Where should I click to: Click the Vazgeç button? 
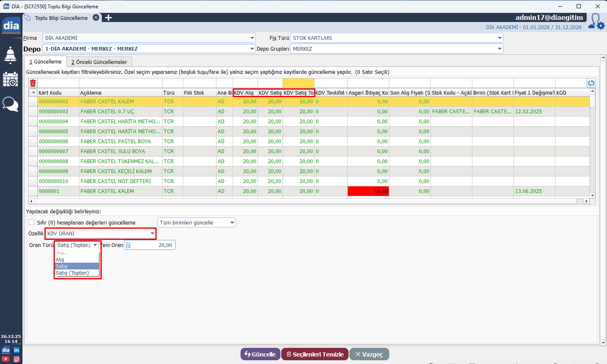point(369,354)
